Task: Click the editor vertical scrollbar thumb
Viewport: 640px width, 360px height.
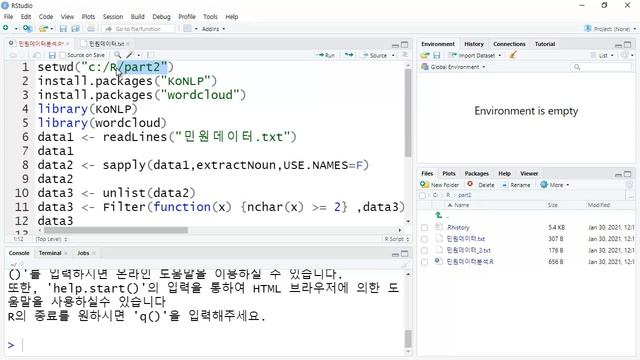Action: tap(408, 113)
